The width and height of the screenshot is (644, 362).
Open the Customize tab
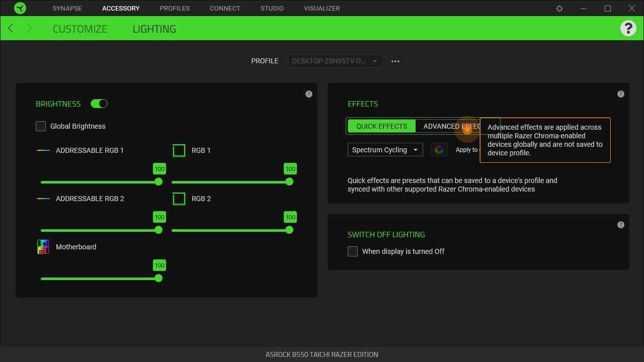(x=80, y=29)
